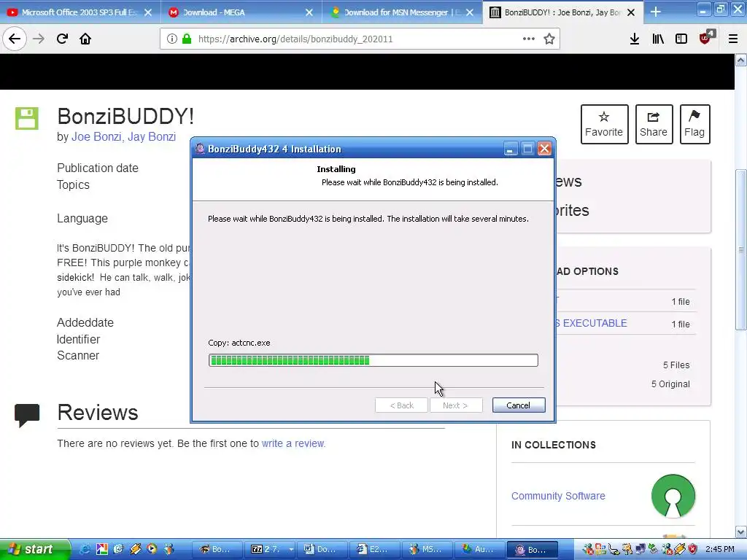Click page scrollbar up arrow
Image resolution: width=747 pixels, height=560 pixels.
coord(741,60)
